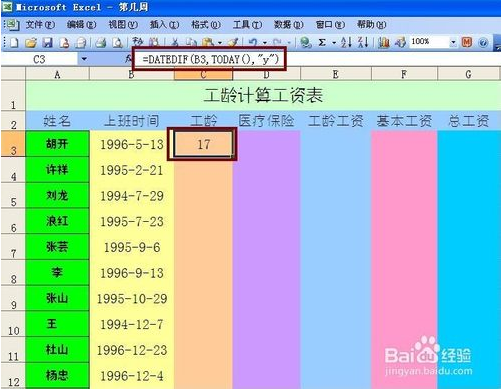Image resolution: width=501 pixels, height=389 pixels.
Task: Open Help with the blue question icon
Action: pyautogui.click(x=483, y=43)
